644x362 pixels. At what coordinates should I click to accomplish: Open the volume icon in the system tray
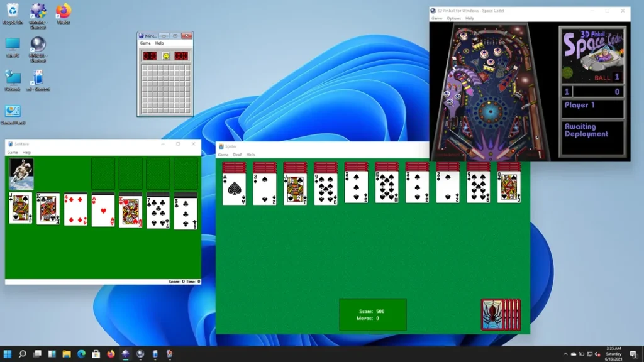(x=596, y=354)
